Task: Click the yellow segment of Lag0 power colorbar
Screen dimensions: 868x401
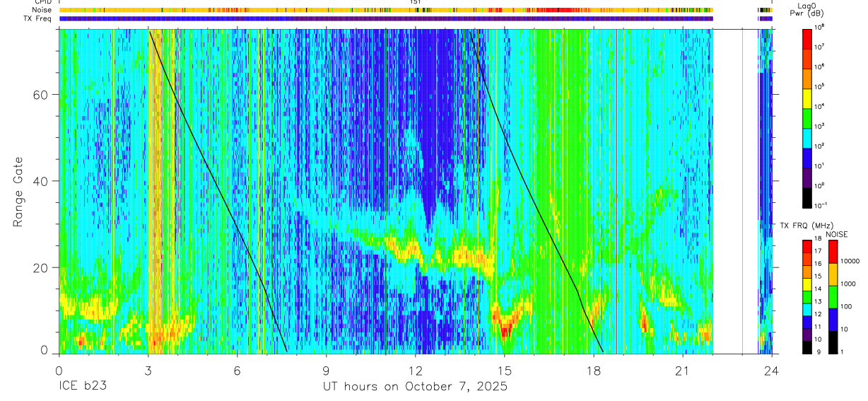Action: tap(807, 98)
